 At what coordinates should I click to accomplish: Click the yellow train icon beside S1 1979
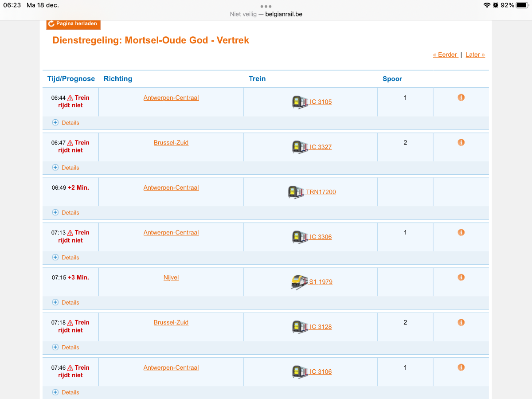299,282
